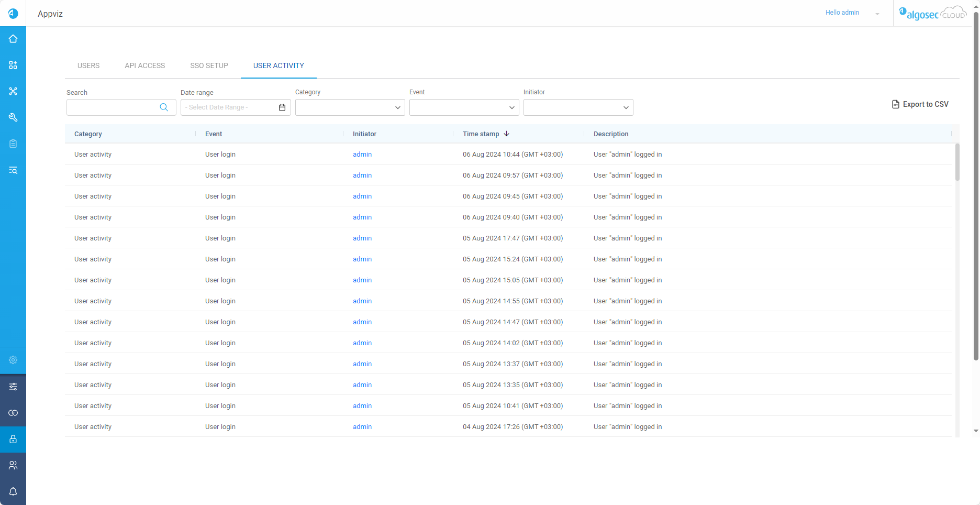Open the notifications bell icon
980x505 pixels.
(x=13, y=491)
